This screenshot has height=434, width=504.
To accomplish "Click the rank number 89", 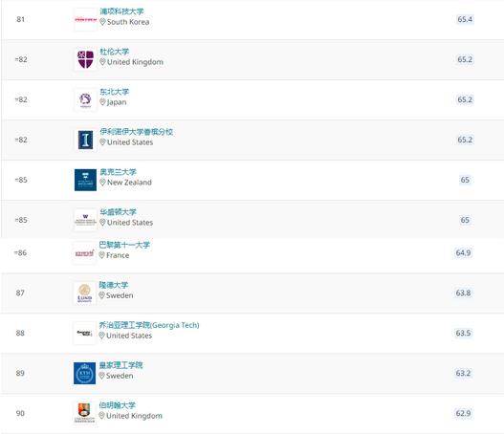I will [x=20, y=373].
